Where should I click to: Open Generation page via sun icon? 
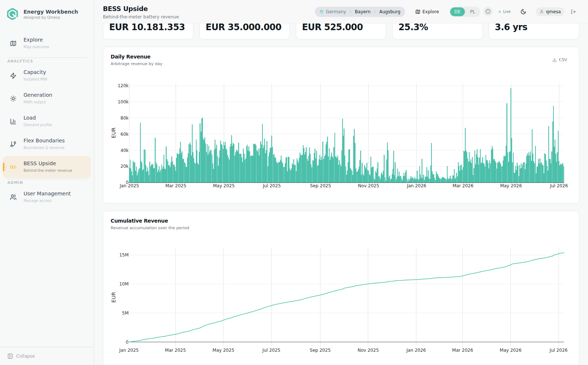click(13, 99)
